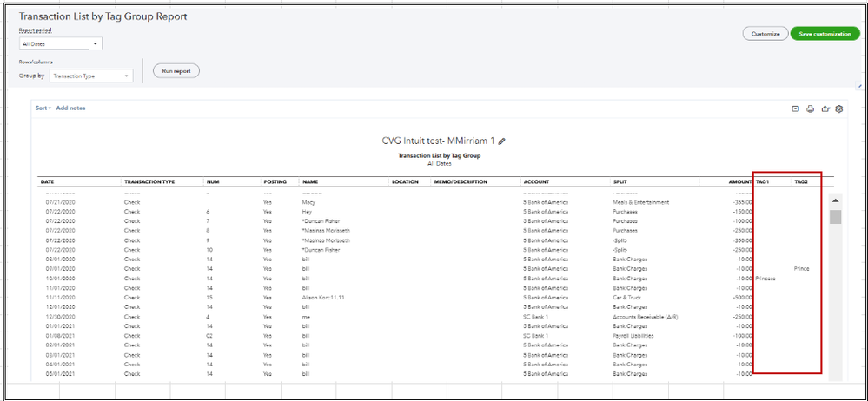Click small collapse icon at header panel corner

859,86
